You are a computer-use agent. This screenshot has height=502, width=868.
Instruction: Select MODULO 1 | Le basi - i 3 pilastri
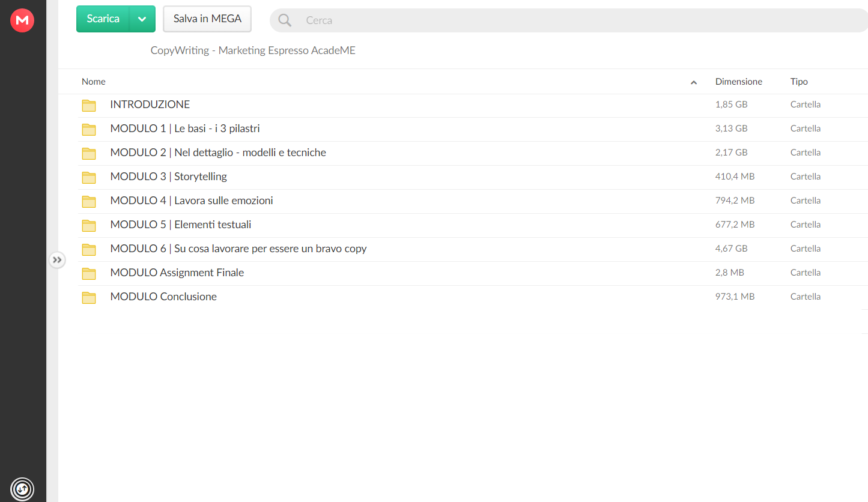[185, 129]
